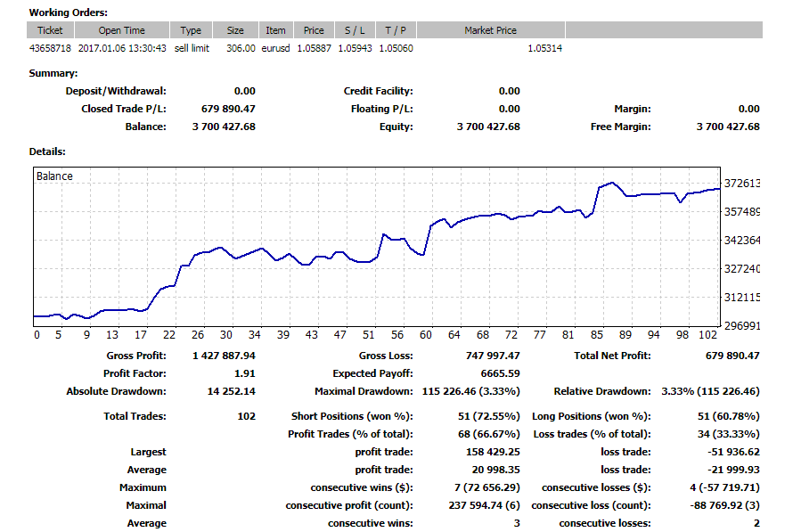
Task: Click the market price value 1.05314
Action: [544, 48]
